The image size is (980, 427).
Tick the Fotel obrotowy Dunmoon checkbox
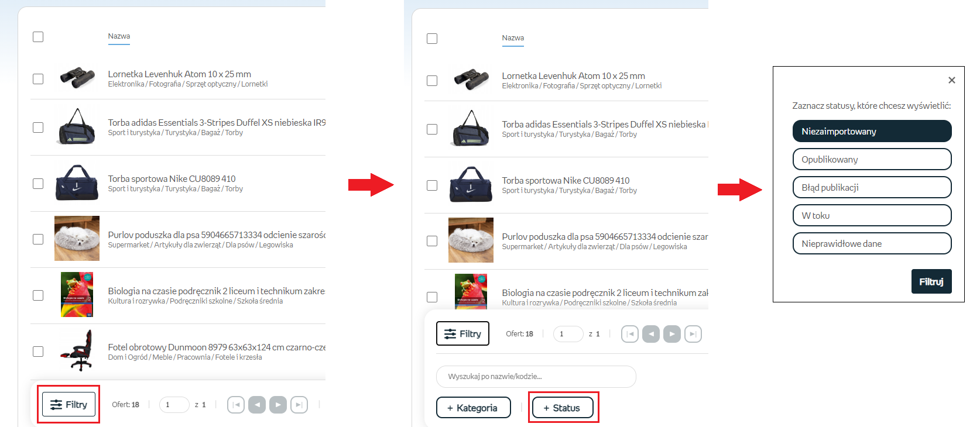pos(38,352)
